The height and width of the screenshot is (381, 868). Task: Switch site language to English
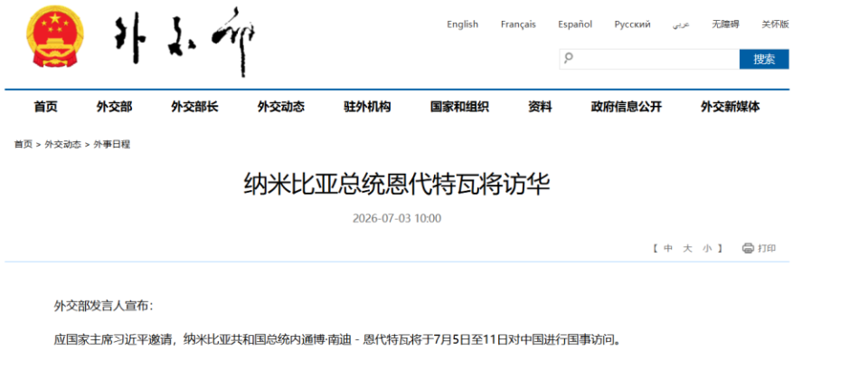pos(462,24)
